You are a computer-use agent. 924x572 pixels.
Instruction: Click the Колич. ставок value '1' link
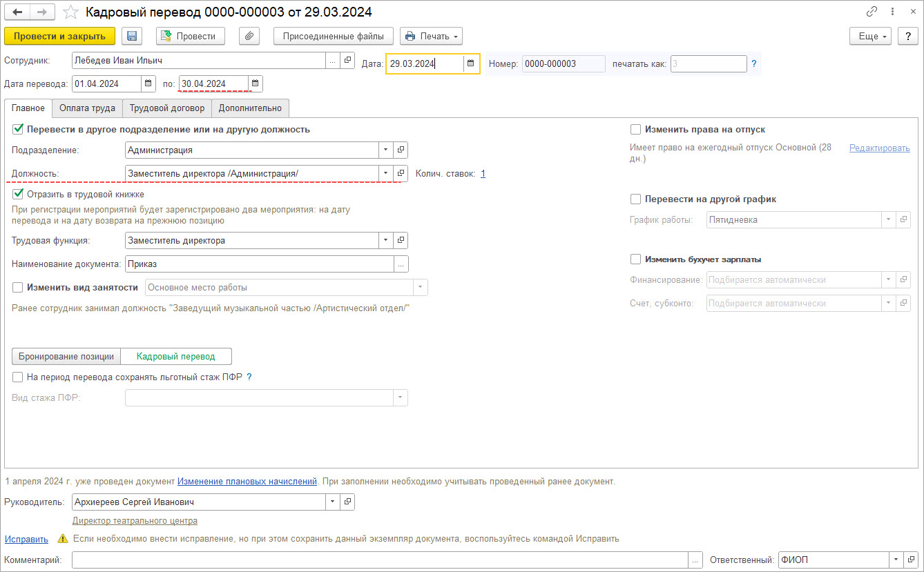point(483,174)
